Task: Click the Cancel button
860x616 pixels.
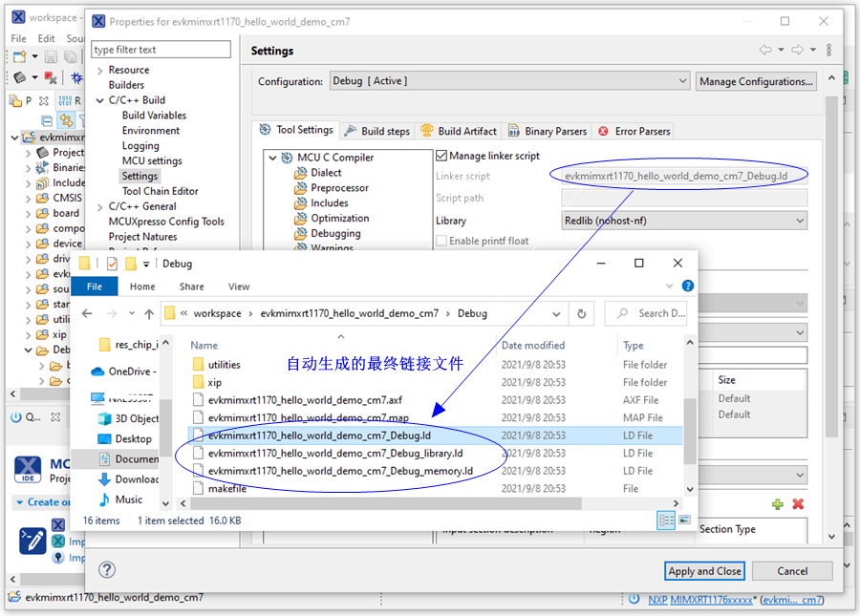Action: tap(792, 571)
